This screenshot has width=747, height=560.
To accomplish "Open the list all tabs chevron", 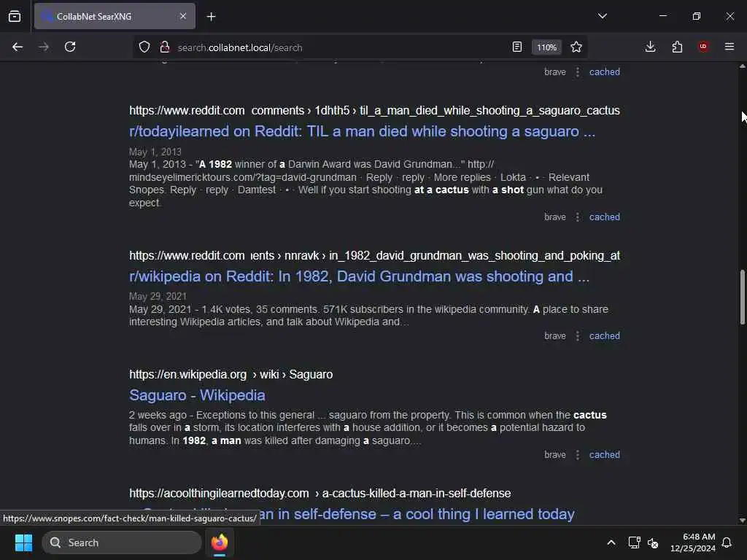I will tap(602, 16).
